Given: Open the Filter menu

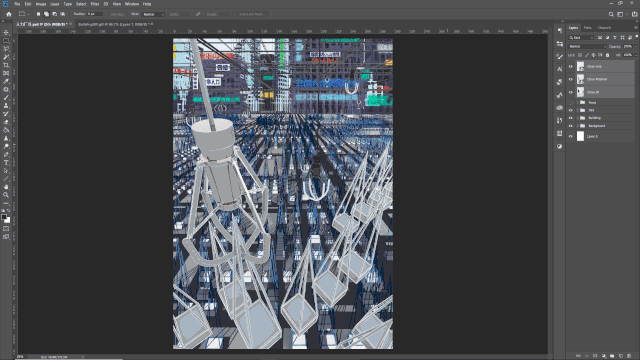Looking at the screenshot, I should coord(95,4).
